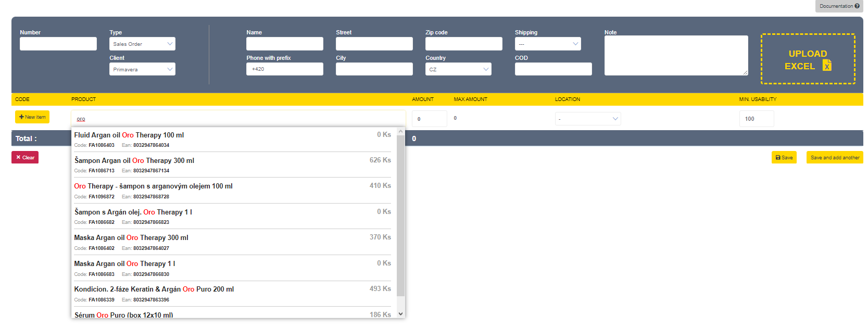868x328 pixels.
Task: Click the New item plus button
Action: click(x=32, y=117)
